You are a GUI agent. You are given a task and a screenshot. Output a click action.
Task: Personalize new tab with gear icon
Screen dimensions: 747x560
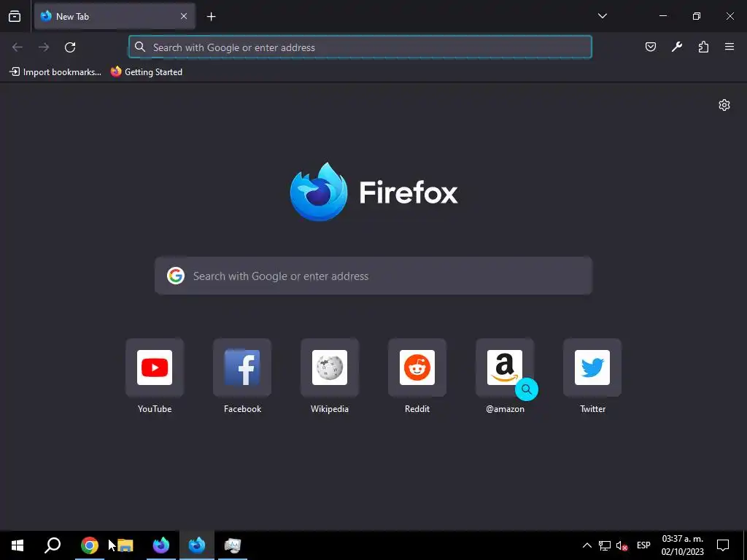(x=724, y=105)
